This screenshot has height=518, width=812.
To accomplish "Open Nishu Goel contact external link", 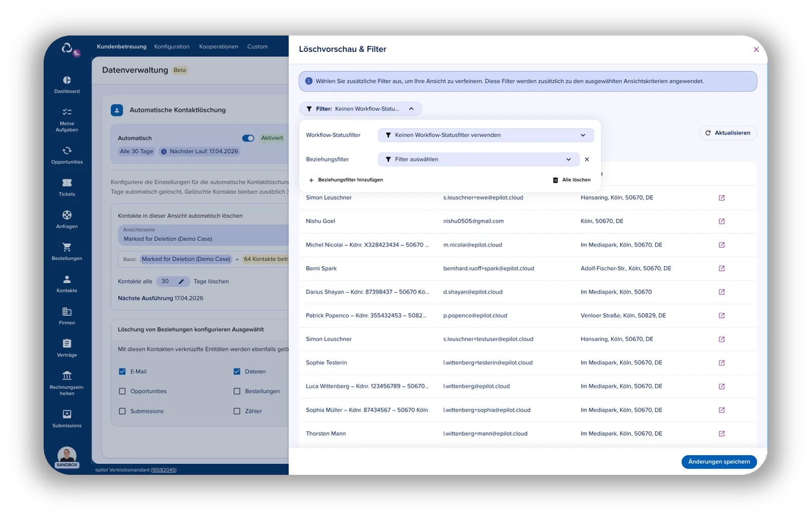I will (x=722, y=221).
